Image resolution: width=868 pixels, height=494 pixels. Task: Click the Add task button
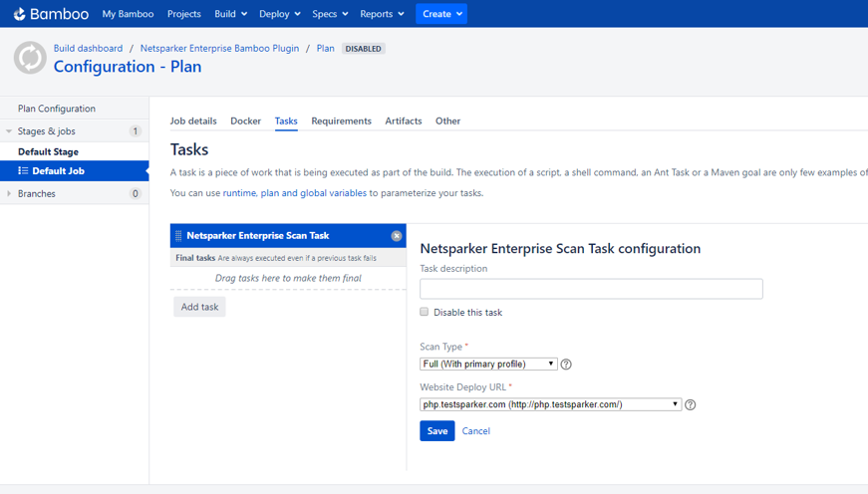(199, 307)
